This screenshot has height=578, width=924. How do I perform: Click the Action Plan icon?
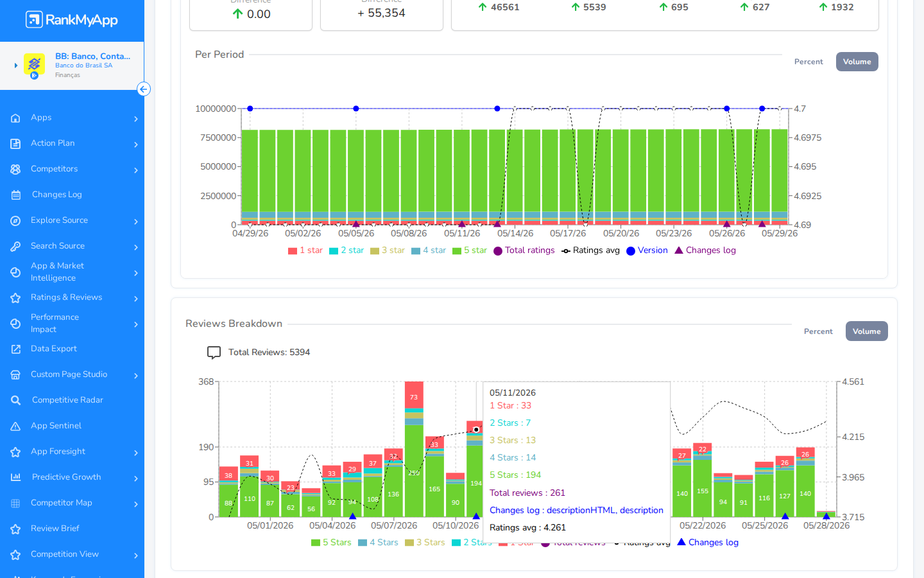click(16, 143)
